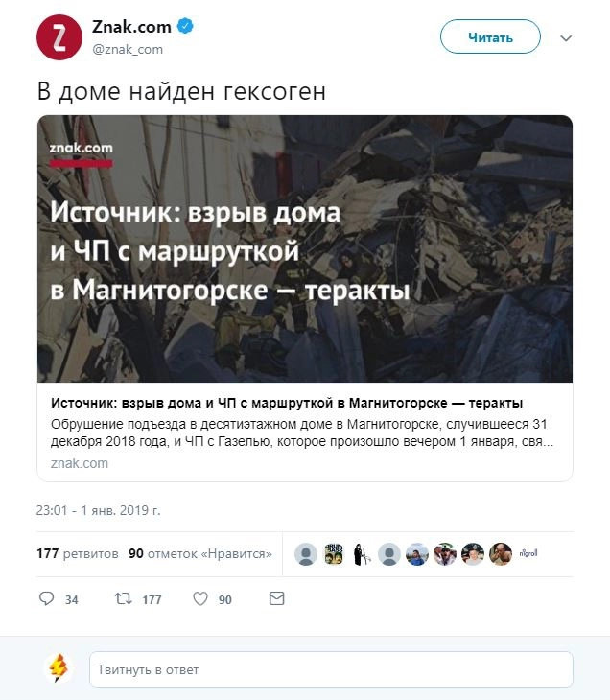The image size is (610, 700).
Task: Like the tweet via the heart icon
Action: (x=200, y=598)
